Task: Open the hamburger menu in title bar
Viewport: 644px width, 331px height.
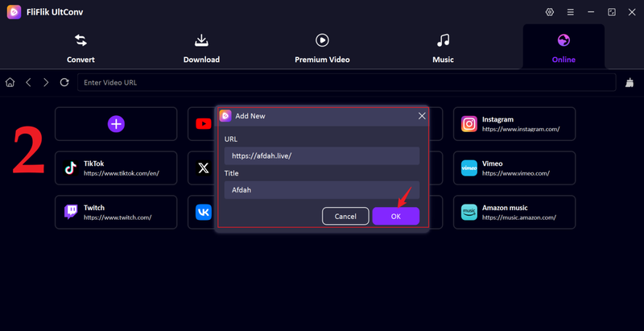Action: pyautogui.click(x=570, y=12)
